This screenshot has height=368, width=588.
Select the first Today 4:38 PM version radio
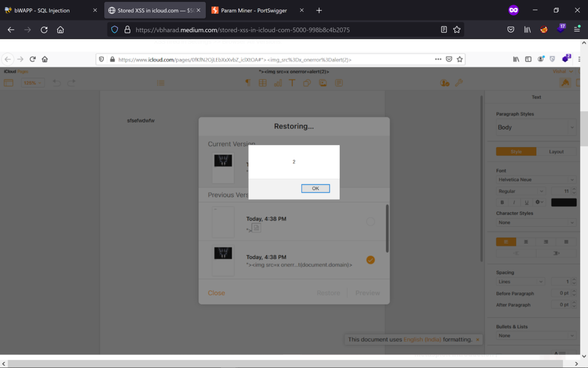370,222
